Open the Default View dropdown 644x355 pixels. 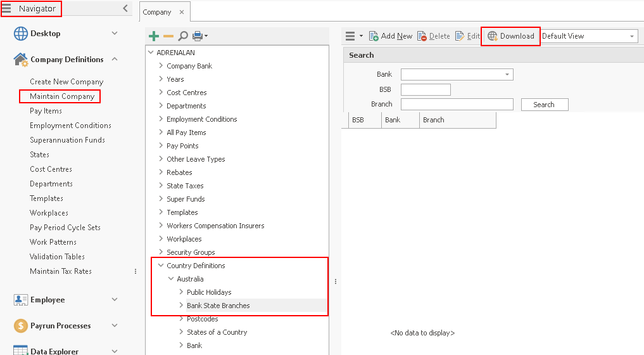pos(631,36)
